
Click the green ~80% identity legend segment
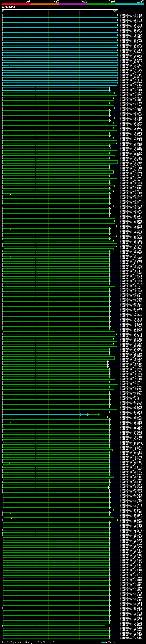101,4
